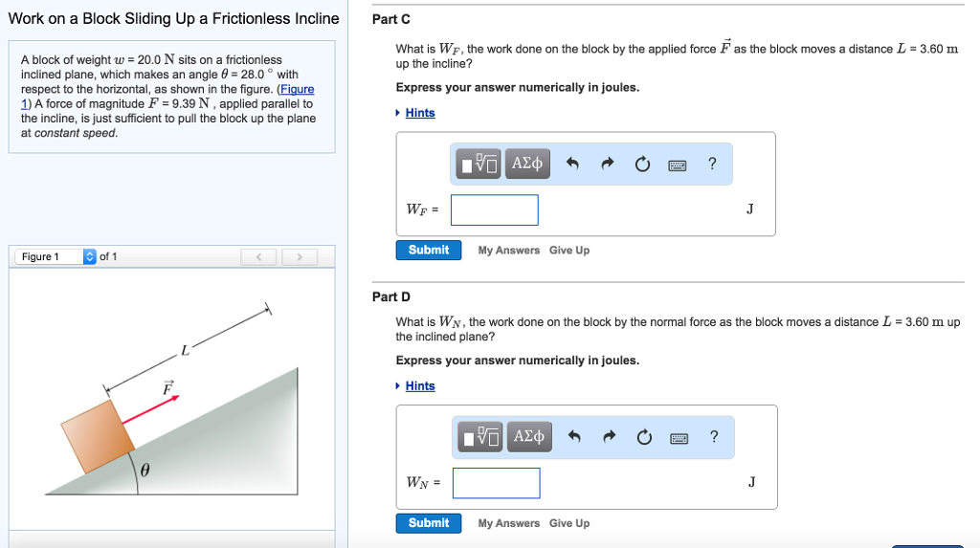Image resolution: width=980 pixels, height=548 pixels.
Task: Go to next figure arrow
Action: pyautogui.click(x=300, y=256)
